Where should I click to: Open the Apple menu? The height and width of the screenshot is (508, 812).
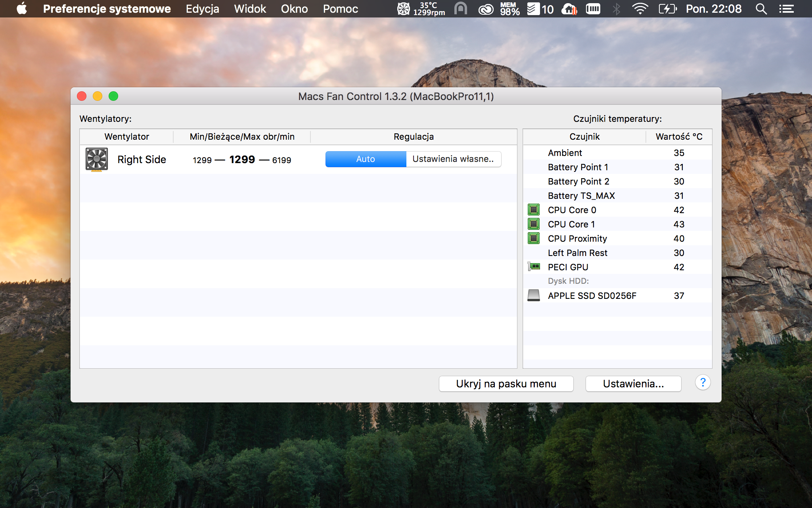(x=22, y=9)
